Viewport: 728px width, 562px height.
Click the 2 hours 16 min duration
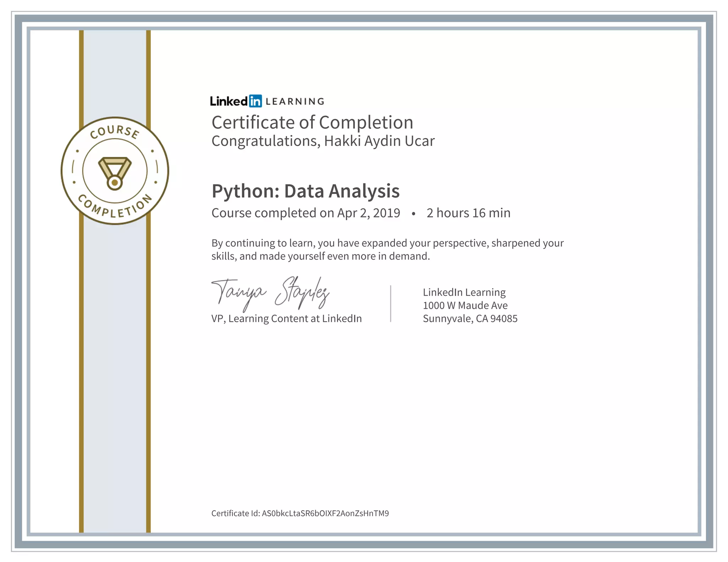(468, 213)
